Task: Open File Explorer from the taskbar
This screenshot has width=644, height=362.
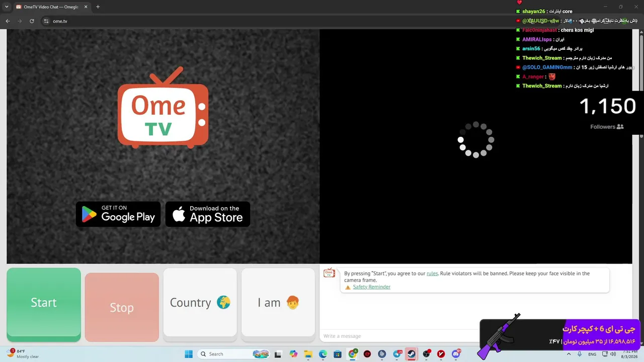Action: 308,354
